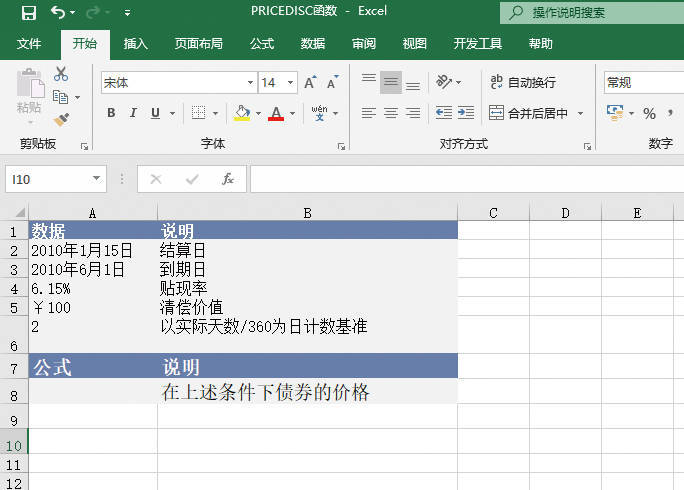Switch to the 公式 (Formulas) tab
The image size is (684, 490).
coord(262,44)
